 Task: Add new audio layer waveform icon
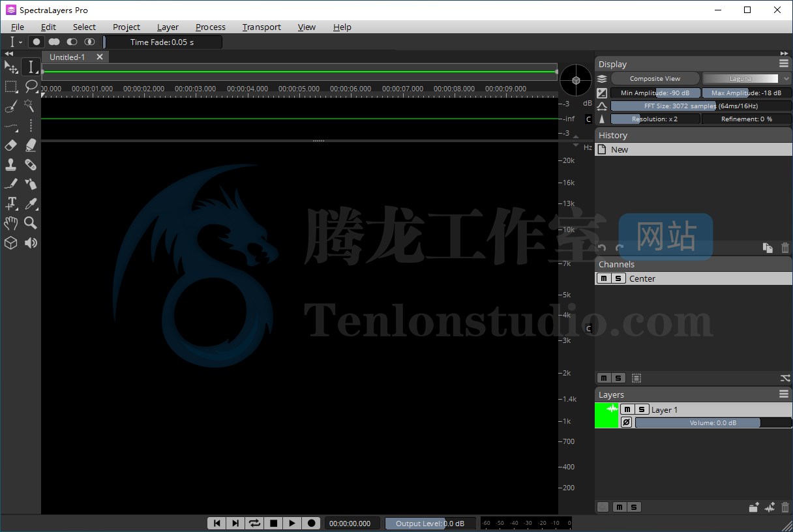(x=770, y=507)
